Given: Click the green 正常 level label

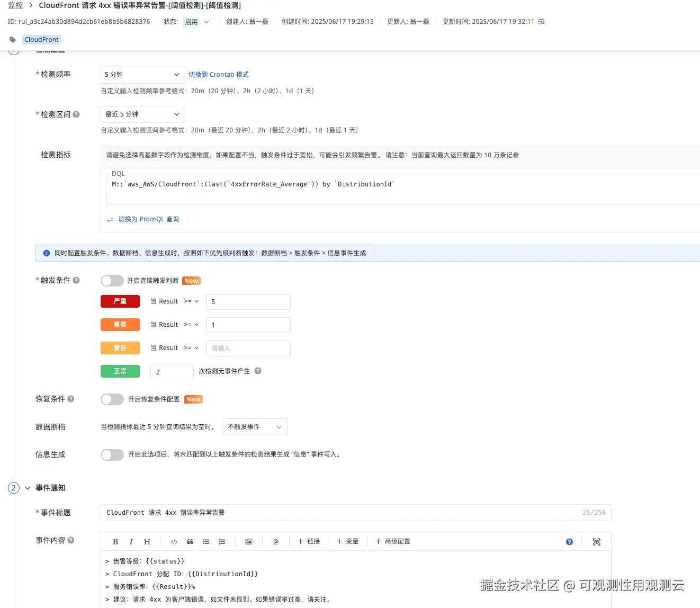Looking at the screenshot, I should click(x=120, y=371).
